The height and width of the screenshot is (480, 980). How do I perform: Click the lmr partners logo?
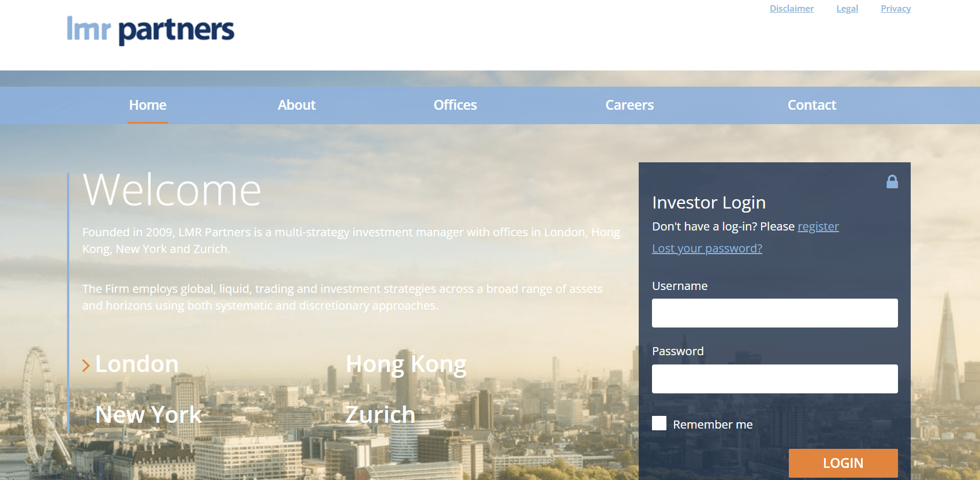point(150,30)
